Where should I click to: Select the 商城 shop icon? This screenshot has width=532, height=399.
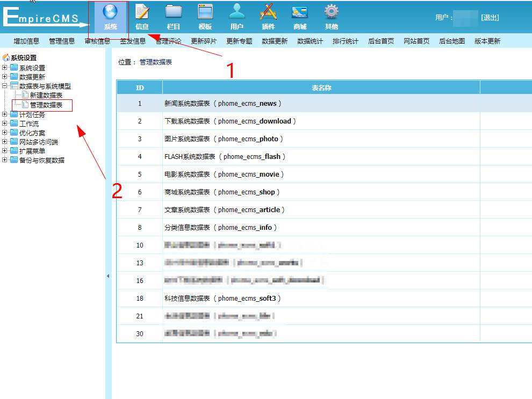[x=300, y=12]
